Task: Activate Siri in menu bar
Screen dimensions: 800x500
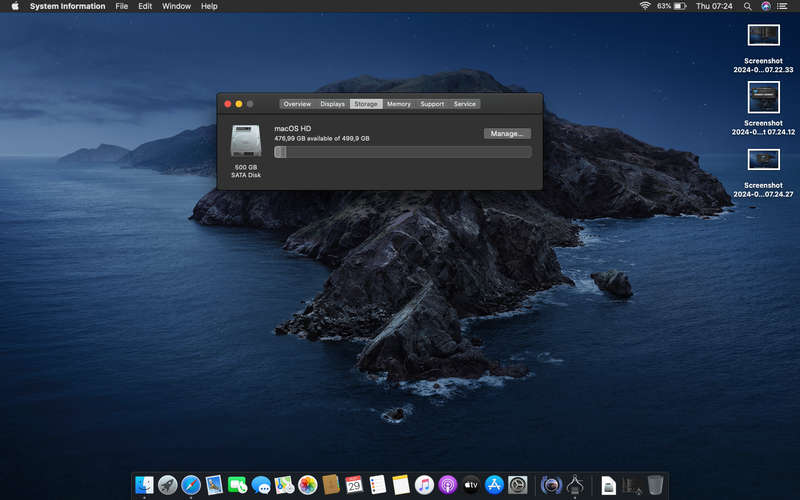Action: 766,6
